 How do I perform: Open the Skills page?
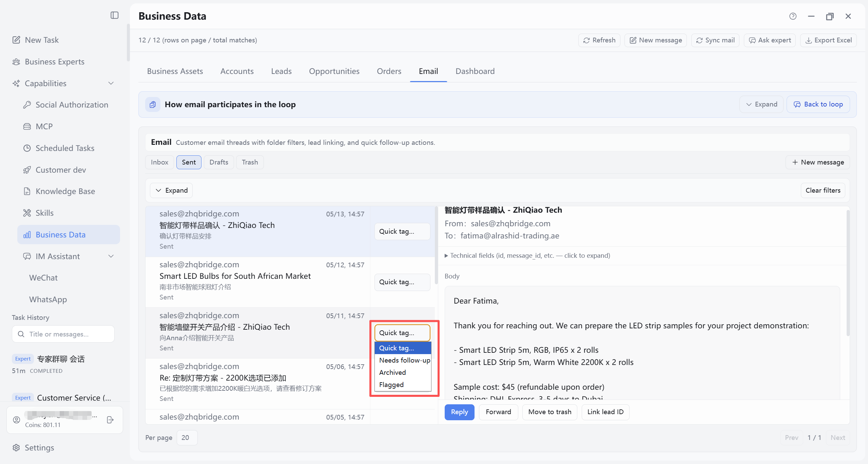coord(38,213)
